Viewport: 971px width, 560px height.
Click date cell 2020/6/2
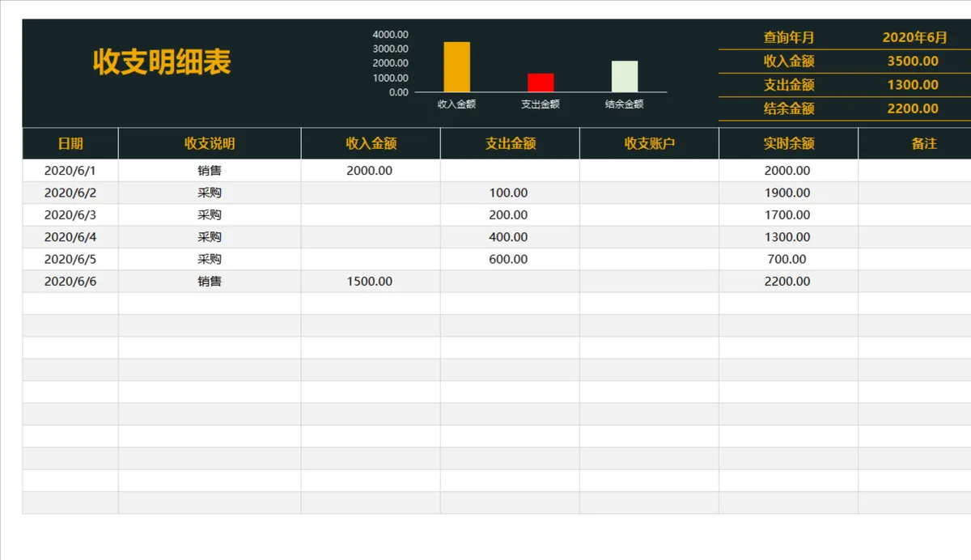[70, 193]
